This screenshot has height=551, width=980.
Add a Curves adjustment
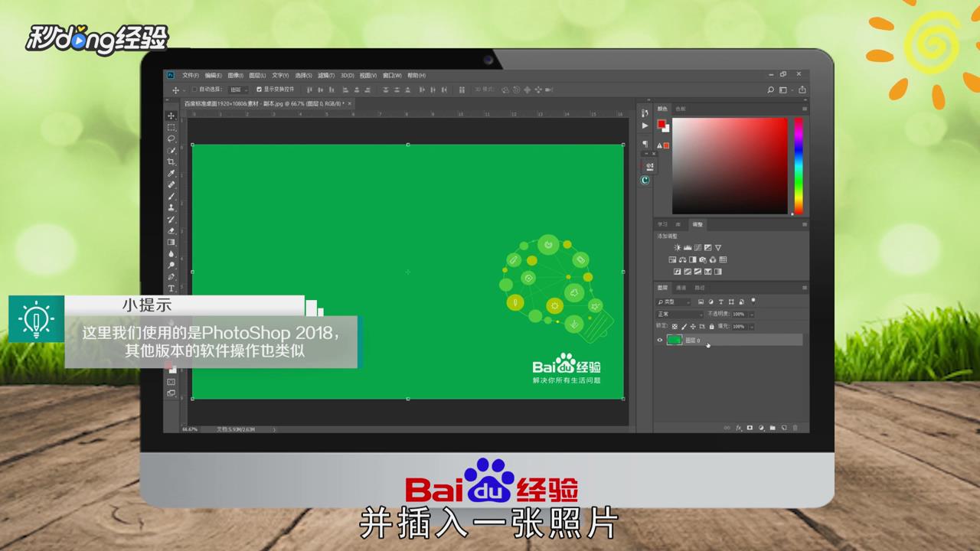point(697,248)
